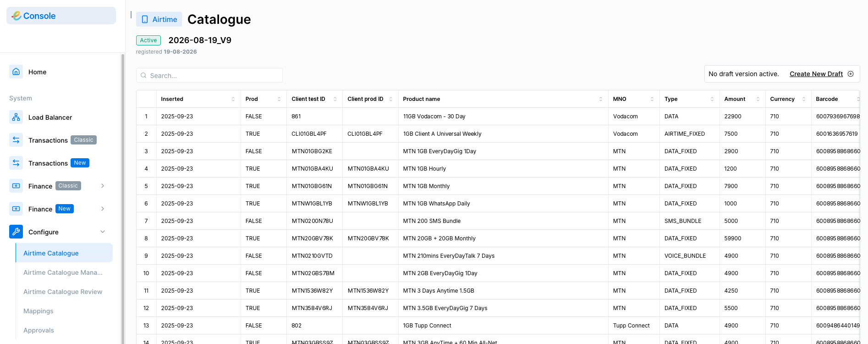Open Transactions New page
868x344 pixels.
click(x=59, y=163)
